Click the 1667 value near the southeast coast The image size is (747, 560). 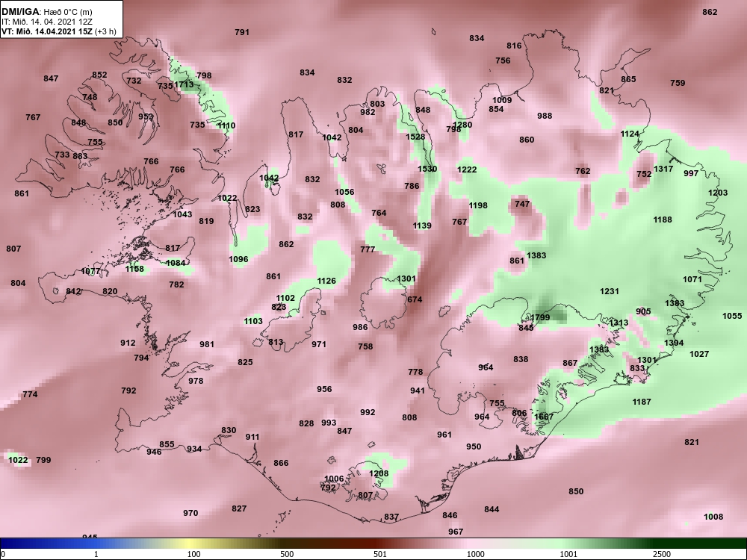click(x=544, y=417)
